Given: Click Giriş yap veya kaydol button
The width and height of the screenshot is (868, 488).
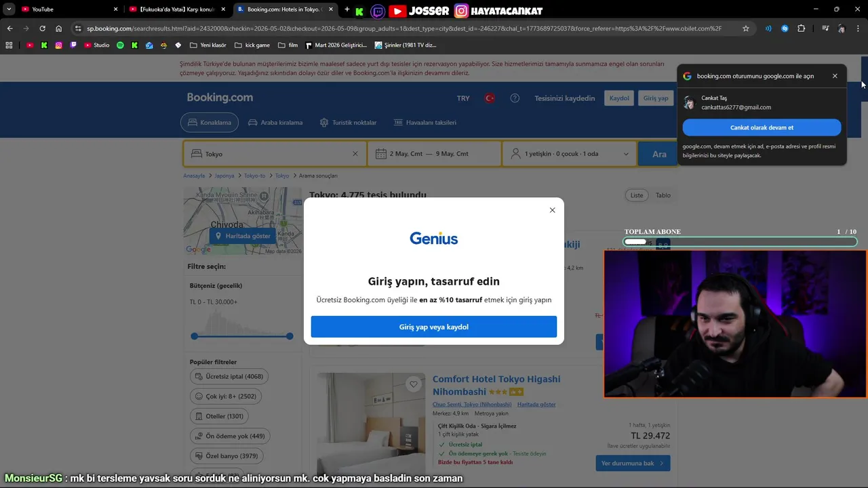Looking at the screenshot, I should click(434, 327).
